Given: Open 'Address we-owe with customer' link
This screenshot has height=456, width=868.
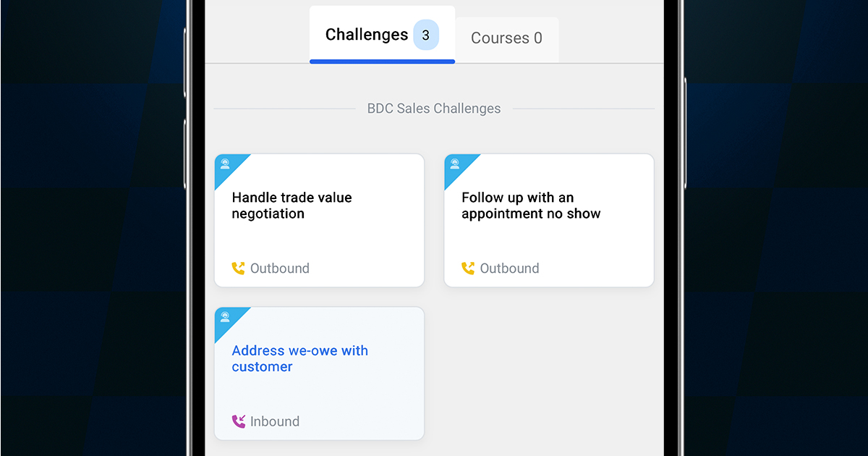Looking at the screenshot, I should tap(299, 358).
